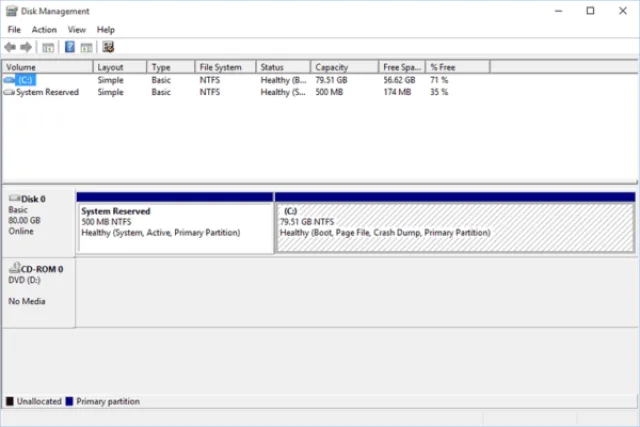The width and height of the screenshot is (640, 427).
Task: Select the CD-ROM 0 label panel
Action: click(x=38, y=292)
